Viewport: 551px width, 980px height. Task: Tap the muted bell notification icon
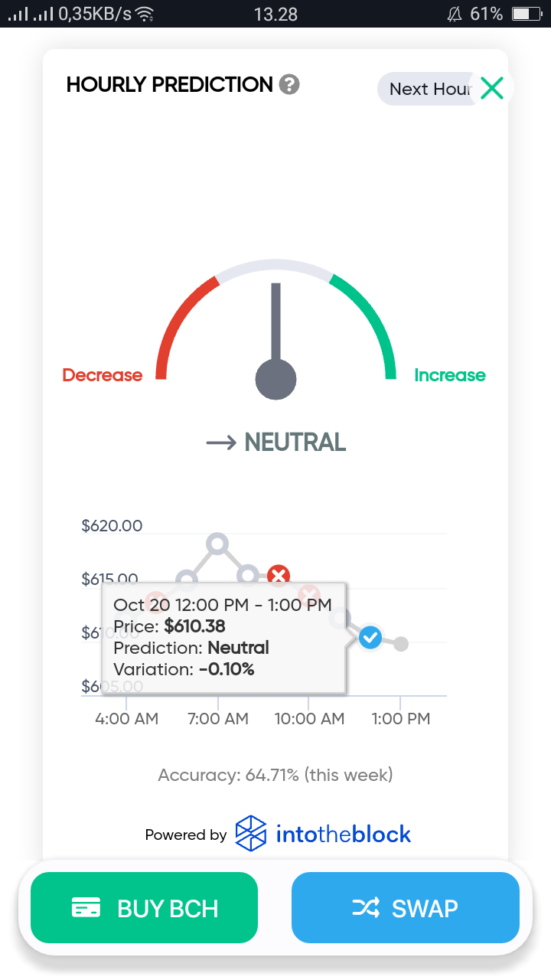tap(454, 14)
